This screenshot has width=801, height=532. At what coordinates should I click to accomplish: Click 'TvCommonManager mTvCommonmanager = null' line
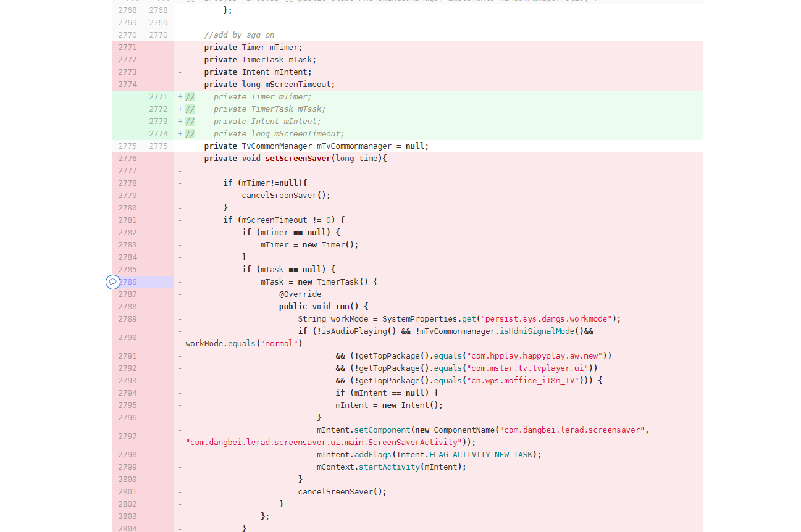[316, 146]
